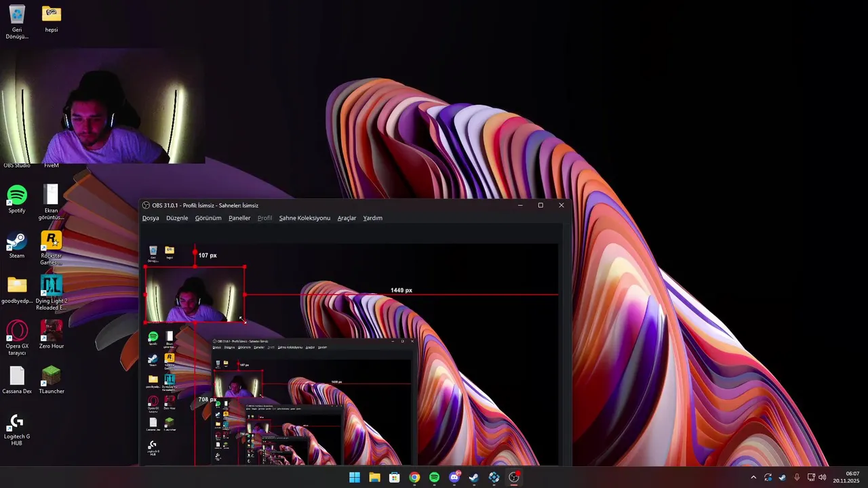Select the Opera GX tarayıcı shortcut

click(17, 338)
